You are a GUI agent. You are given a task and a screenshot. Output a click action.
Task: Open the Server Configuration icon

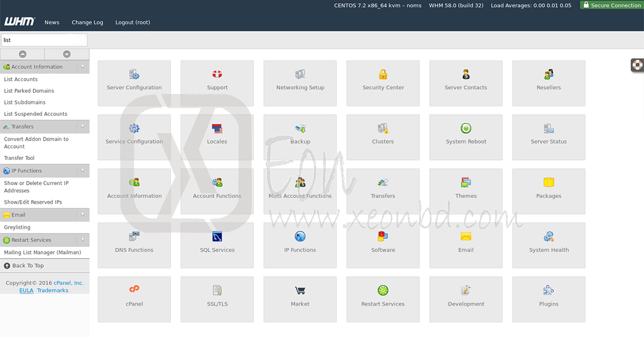click(134, 75)
